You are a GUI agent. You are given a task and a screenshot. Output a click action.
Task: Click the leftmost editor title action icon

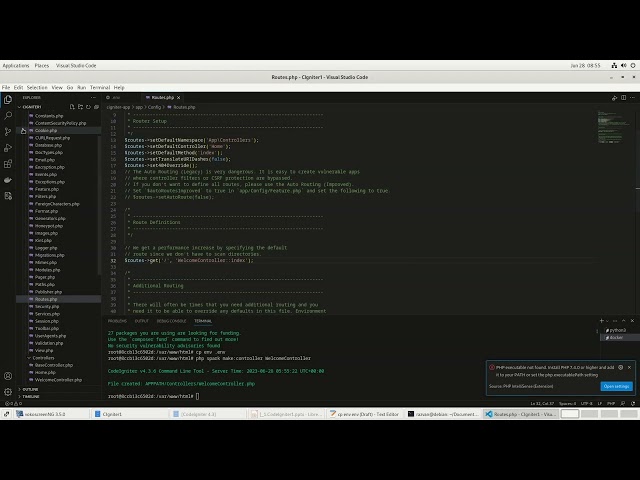coord(614,98)
